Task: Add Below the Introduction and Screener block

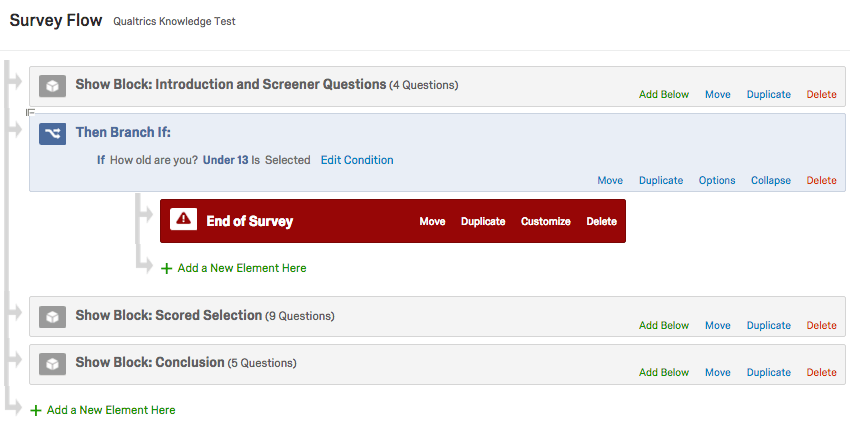Action: 664,95
